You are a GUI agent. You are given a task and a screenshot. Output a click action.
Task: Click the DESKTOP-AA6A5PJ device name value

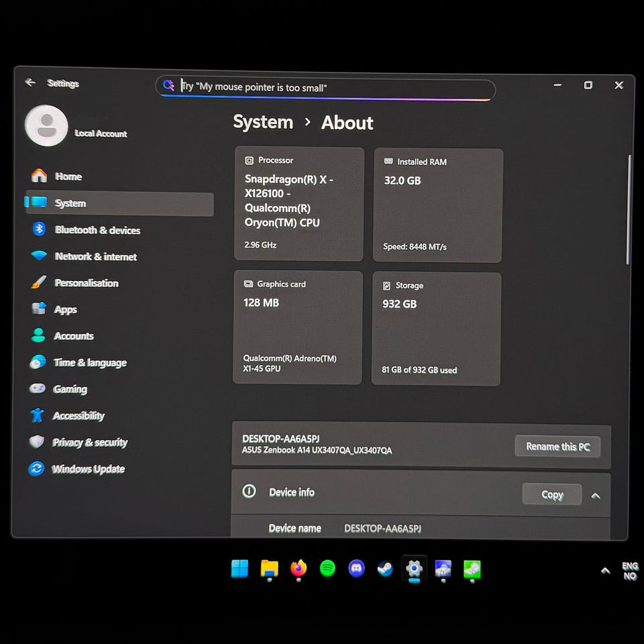(383, 528)
